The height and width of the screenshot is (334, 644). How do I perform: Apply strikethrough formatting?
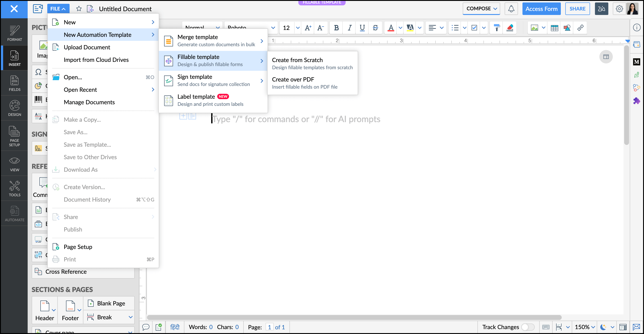(x=375, y=28)
